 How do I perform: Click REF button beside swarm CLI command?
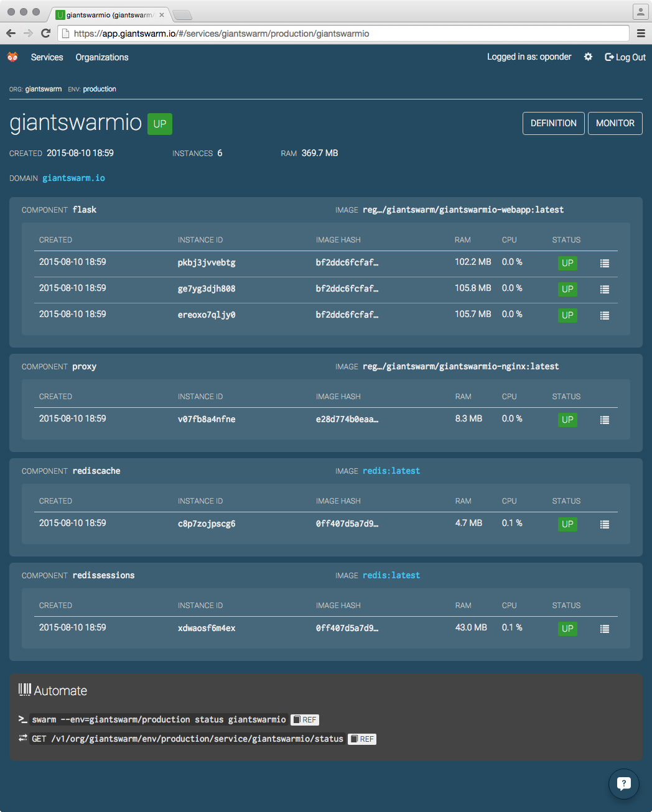click(305, 719)
